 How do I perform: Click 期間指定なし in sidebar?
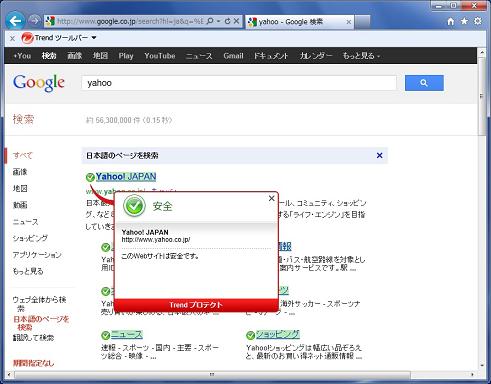tap(33, 363)
